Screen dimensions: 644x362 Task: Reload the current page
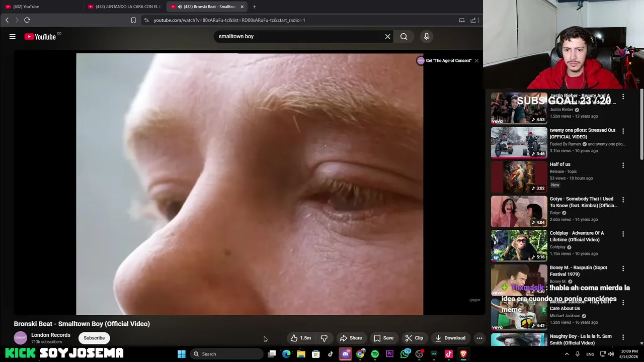[x=27, y=20]
